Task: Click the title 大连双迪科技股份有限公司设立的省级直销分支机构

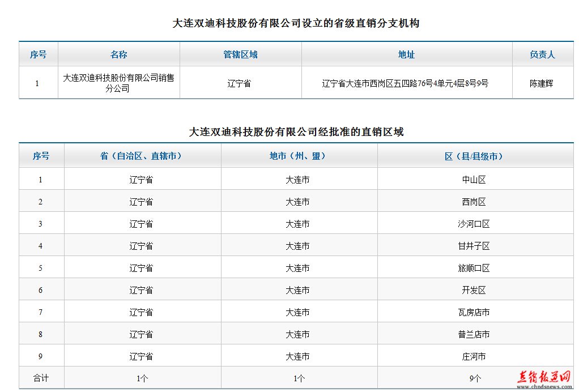Action: 296,23
